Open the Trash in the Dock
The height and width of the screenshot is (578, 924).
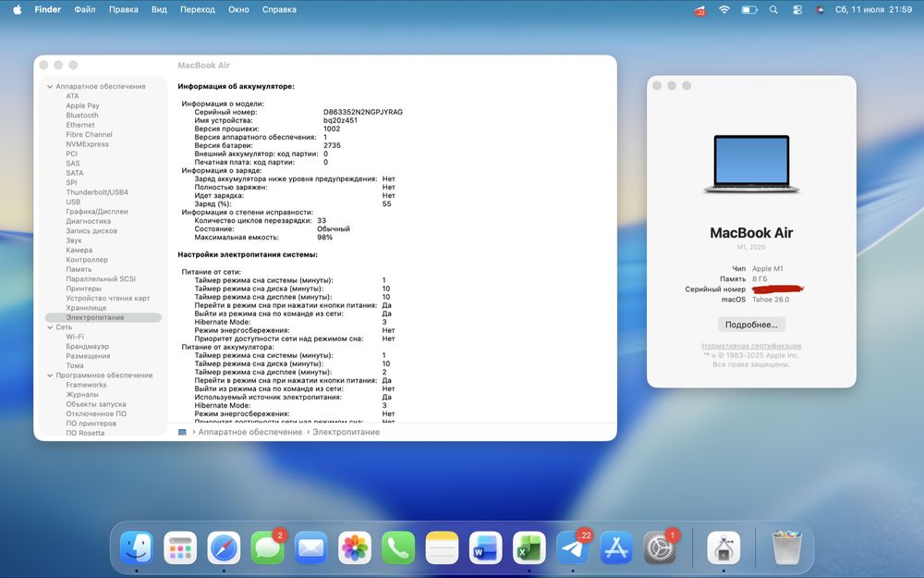coord(788,547)
